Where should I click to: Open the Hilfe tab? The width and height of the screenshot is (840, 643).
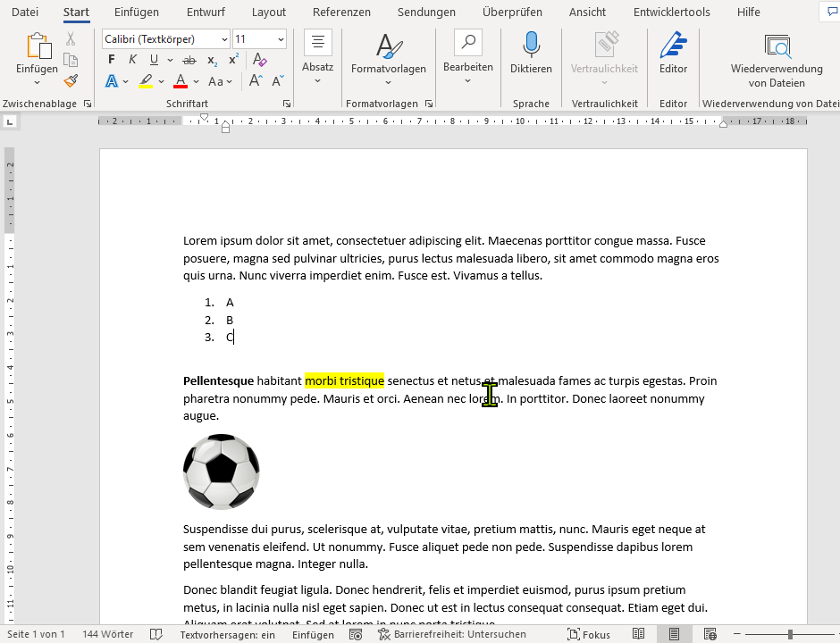[748, 12]
